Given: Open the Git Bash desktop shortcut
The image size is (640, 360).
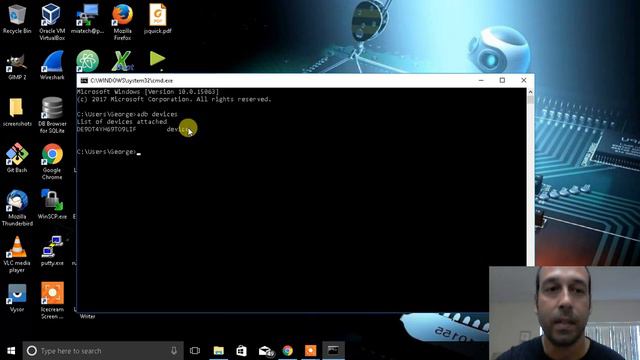Looking at the screenshot, I should [17, 158].
